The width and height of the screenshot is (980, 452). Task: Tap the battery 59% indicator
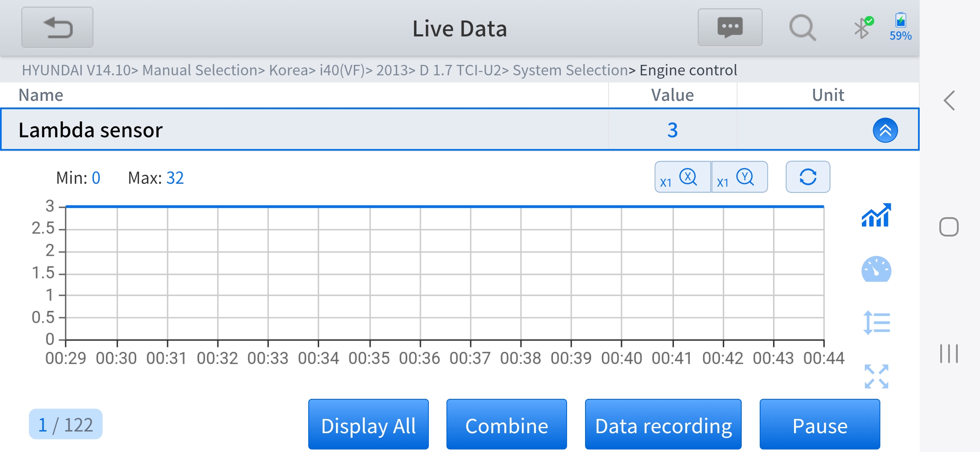tap(900, 27)
